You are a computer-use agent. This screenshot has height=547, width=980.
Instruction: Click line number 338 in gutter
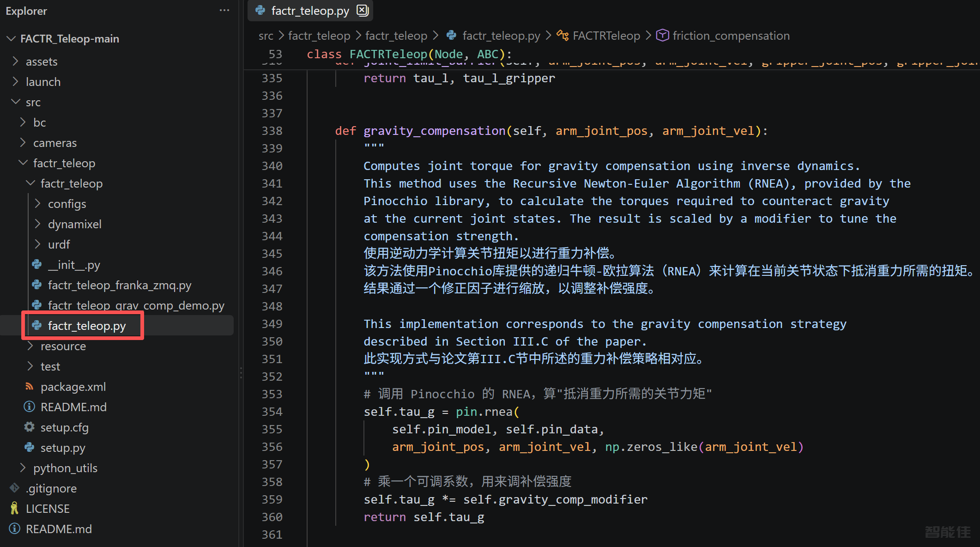(272, 131)
